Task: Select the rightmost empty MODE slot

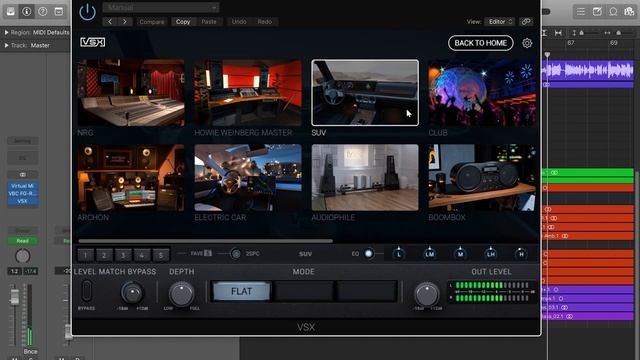Action: point(367,291)
